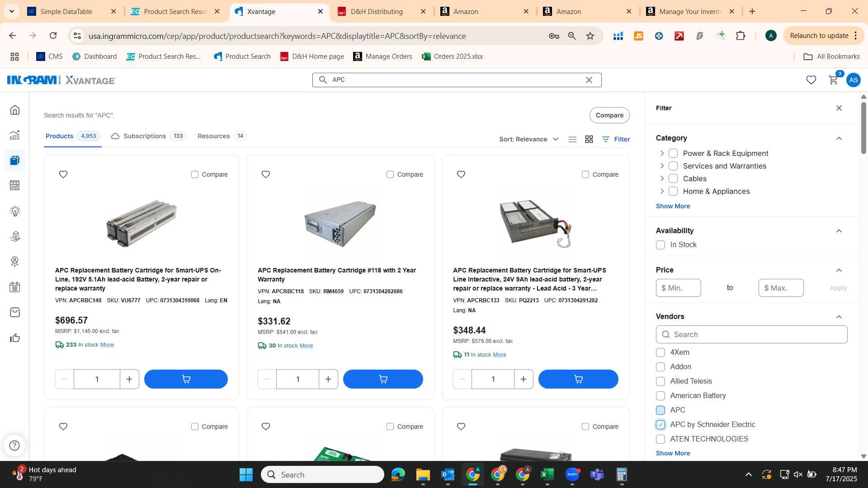
Task: Focus the minimum price input field
Action: pos(678,288)
